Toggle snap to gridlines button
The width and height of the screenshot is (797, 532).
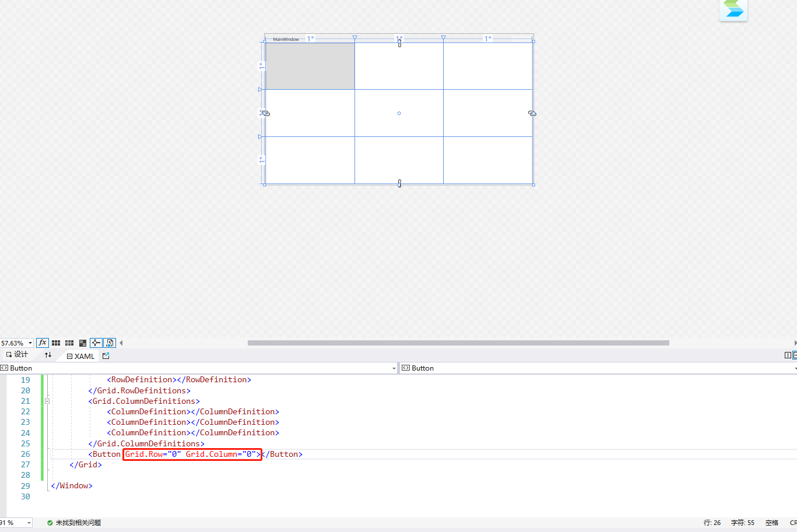(x=69, y=343)
